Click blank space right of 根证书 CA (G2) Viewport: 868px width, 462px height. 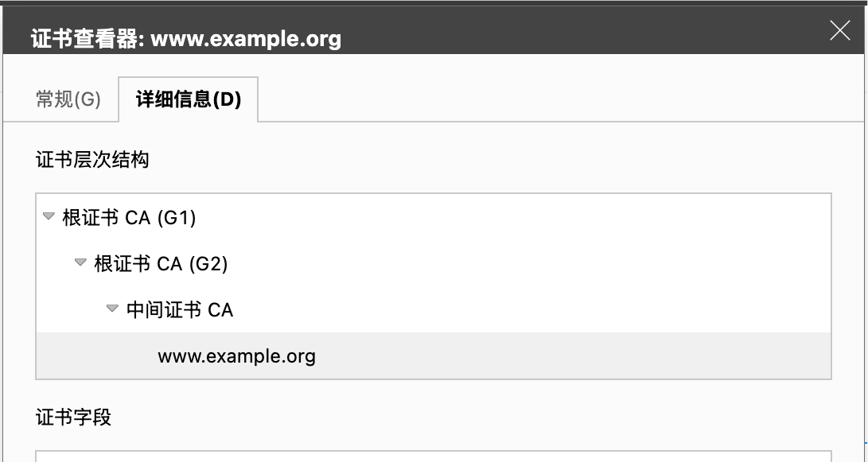[x=525, y=263]
